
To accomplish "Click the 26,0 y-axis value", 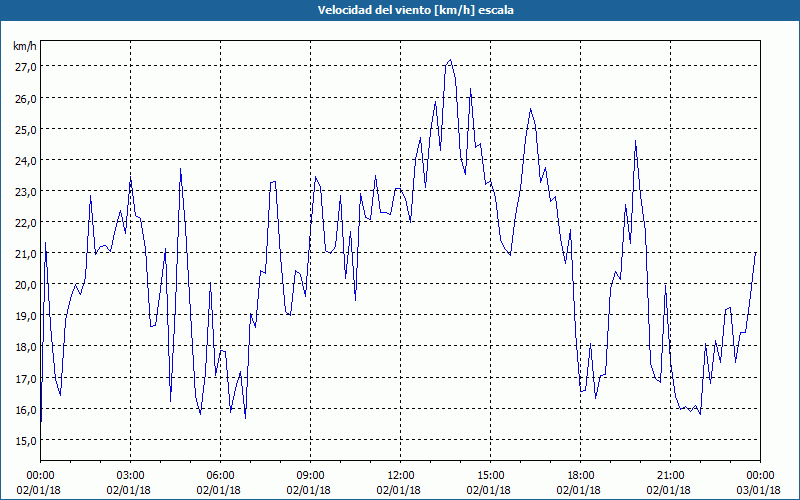I will tap(25, 98).
